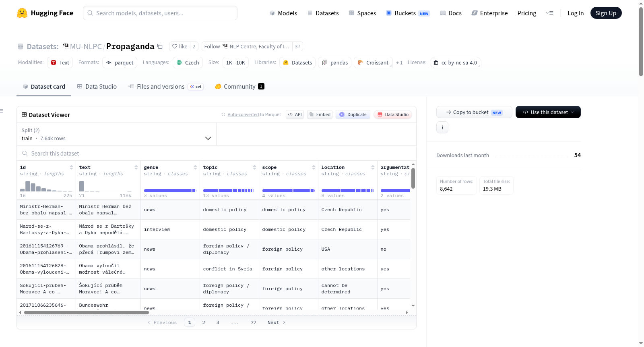
Task: Click the API button in Dataset Viewer
Action: click(x=295, y=114)
